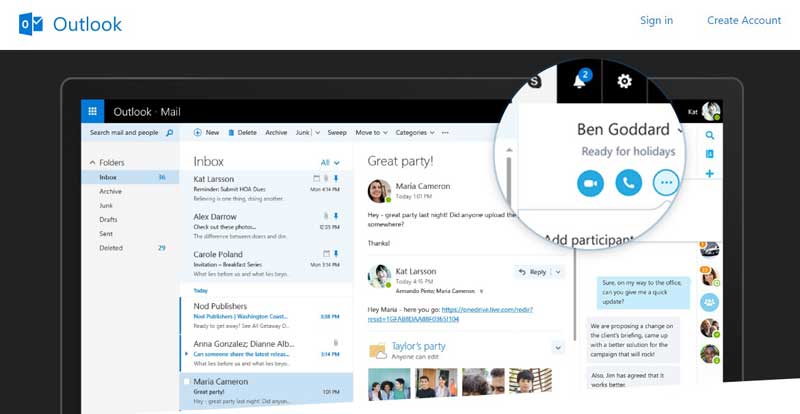This screenshot has width=800, height=414.
Task: Open the onedrive.live.com link in message
Action: coord(450,314)
